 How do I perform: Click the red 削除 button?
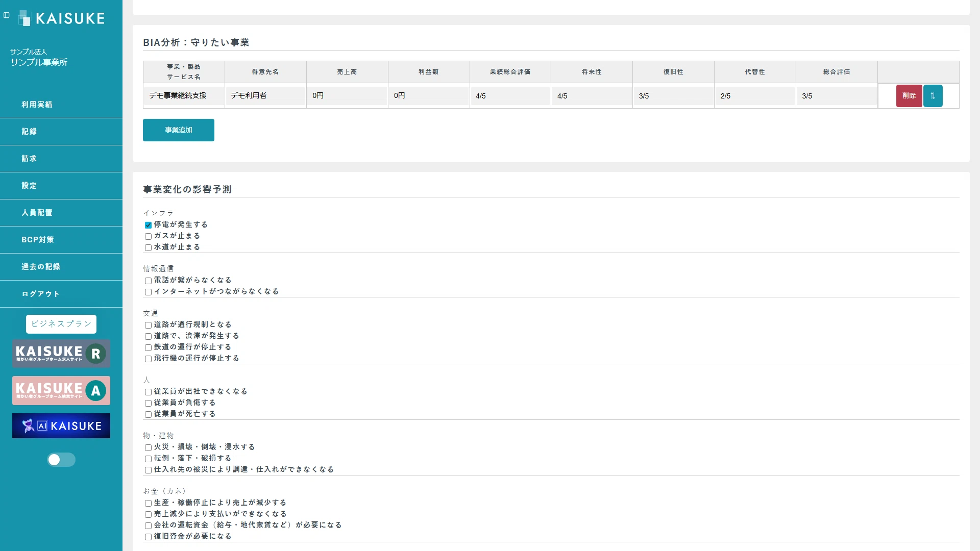pos(909,96)
